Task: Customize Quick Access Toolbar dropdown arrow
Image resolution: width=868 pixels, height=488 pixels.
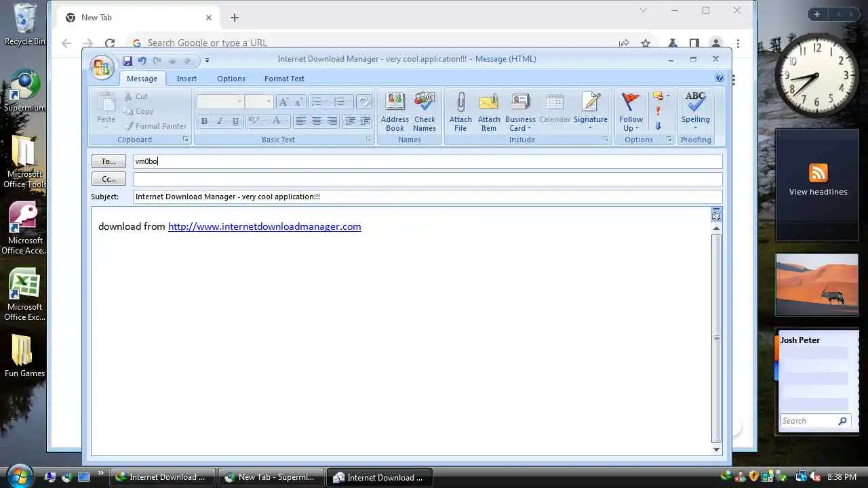Action: [x=207, y=60]
